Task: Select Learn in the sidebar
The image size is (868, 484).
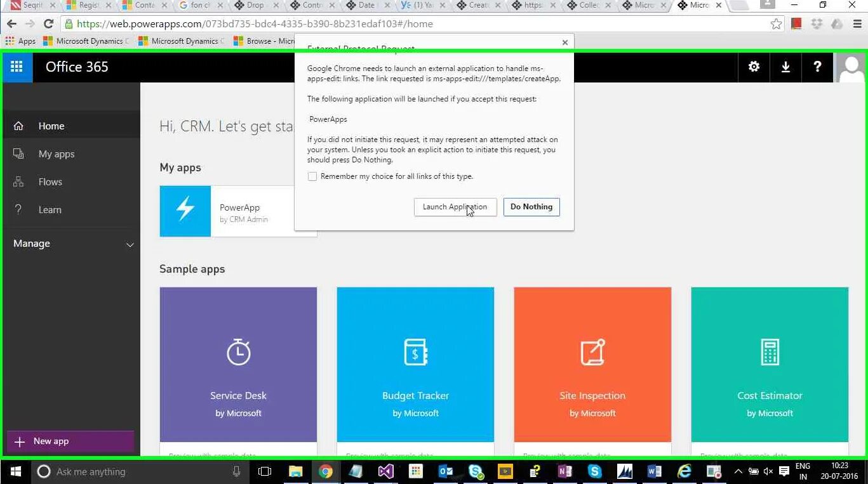Action: click(x=71, y=209)
